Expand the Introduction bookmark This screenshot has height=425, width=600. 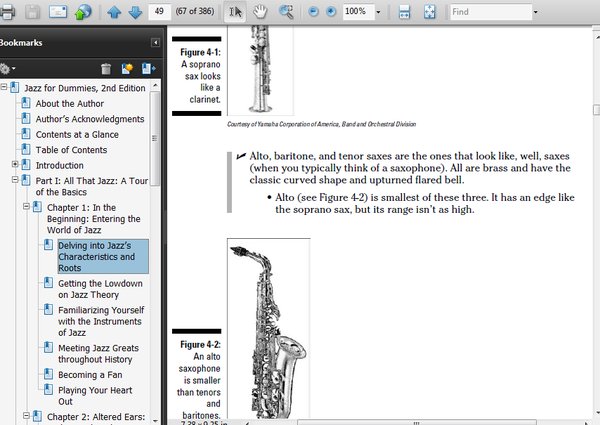pyautogui.click(x=14, y=165)
